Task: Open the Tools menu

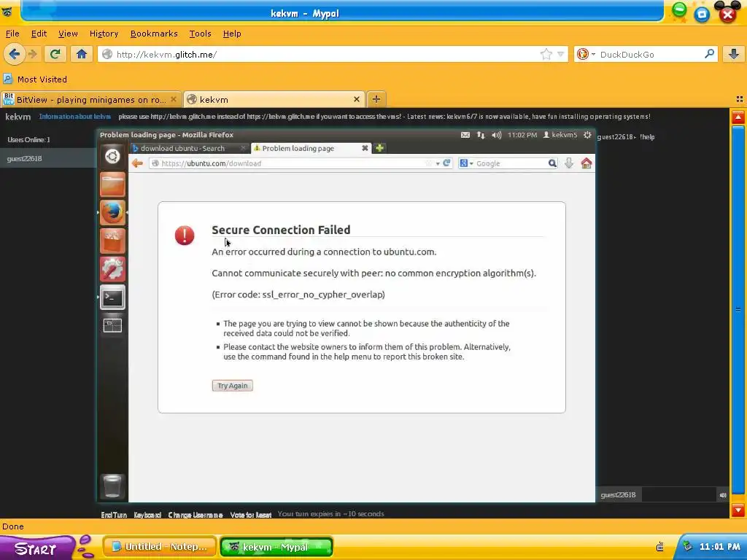Action: tap(200, 34)
